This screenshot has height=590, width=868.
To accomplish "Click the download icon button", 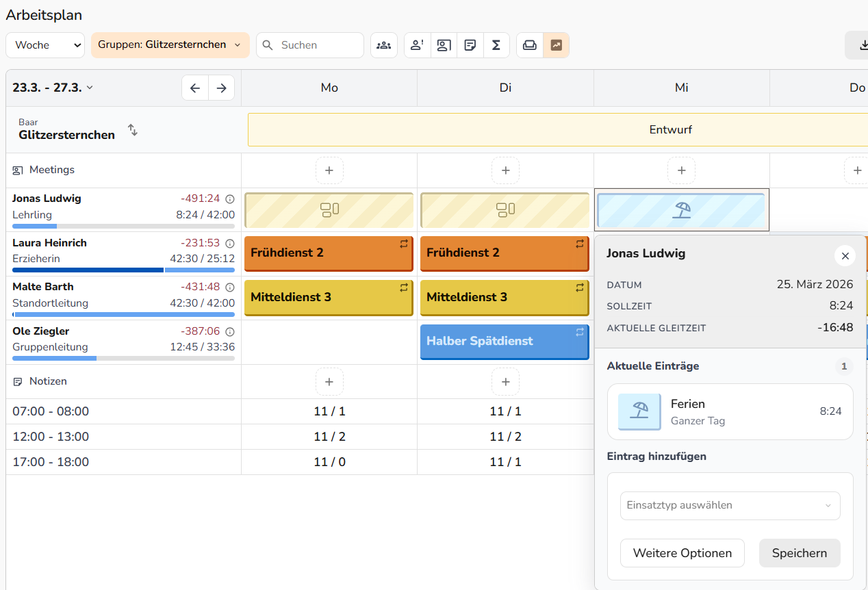I will click(859, 45).
